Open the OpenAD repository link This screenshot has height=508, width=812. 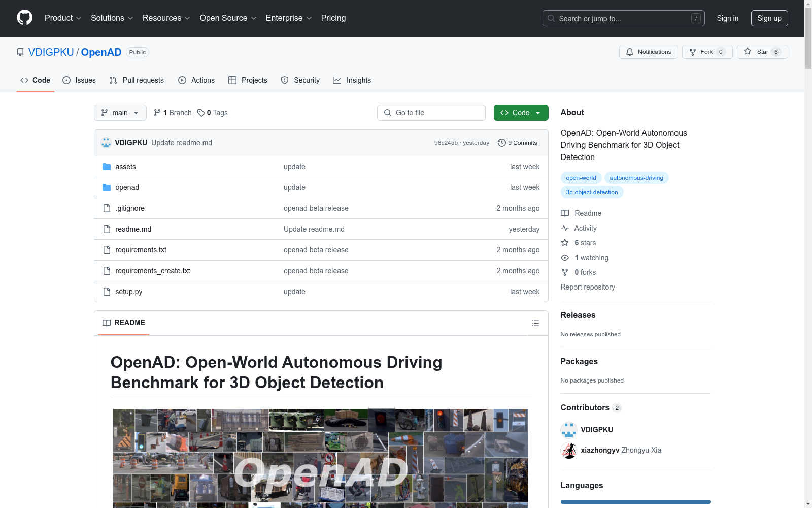[101, 52]
